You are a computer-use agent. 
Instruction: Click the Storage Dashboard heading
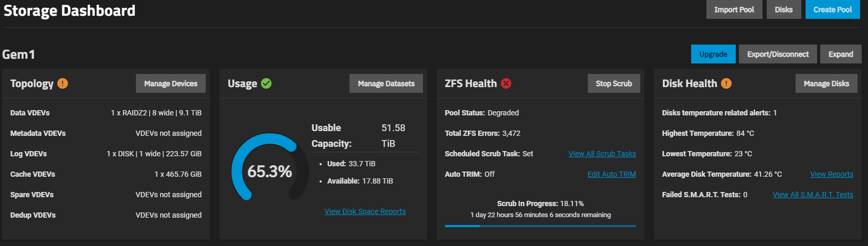point(69,10)
